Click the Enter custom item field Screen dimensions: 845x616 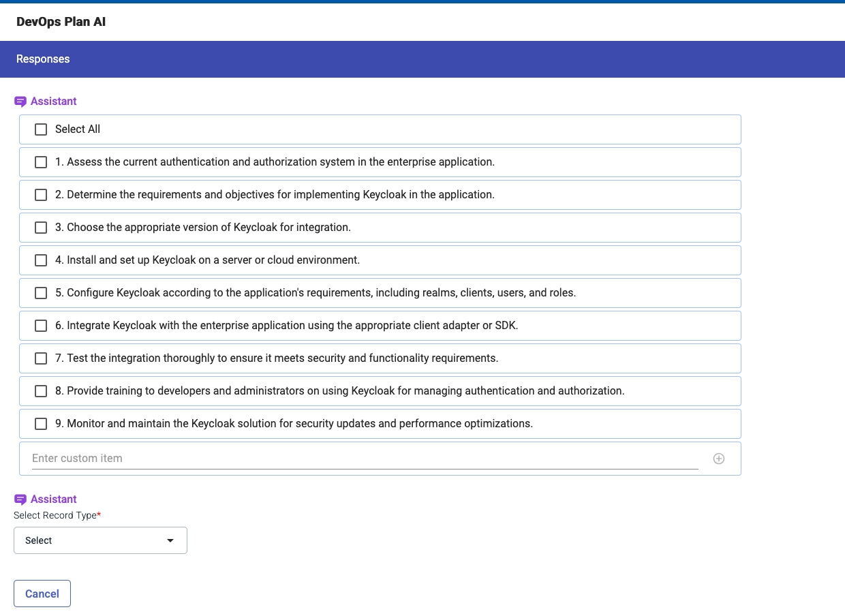(273, 458)
